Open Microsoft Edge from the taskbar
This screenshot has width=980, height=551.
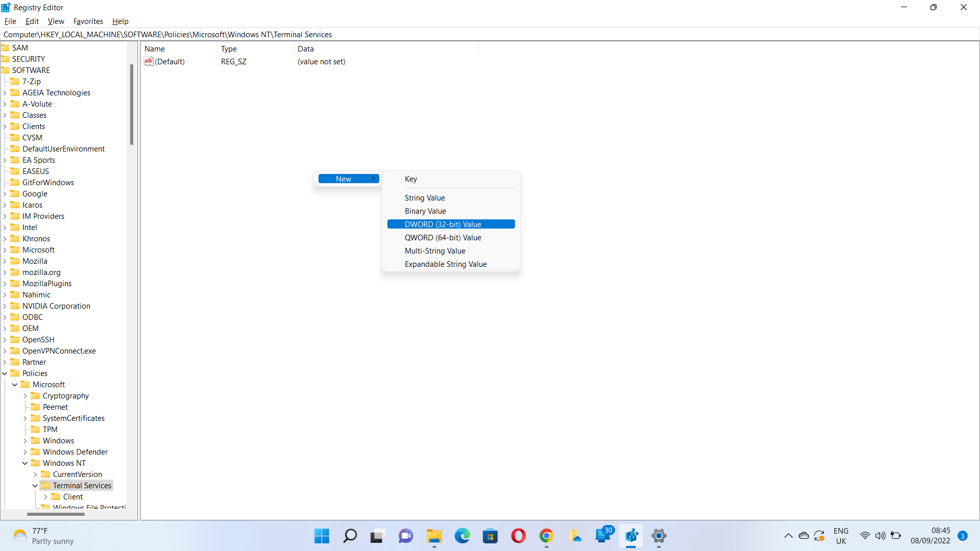coord(462,536)
